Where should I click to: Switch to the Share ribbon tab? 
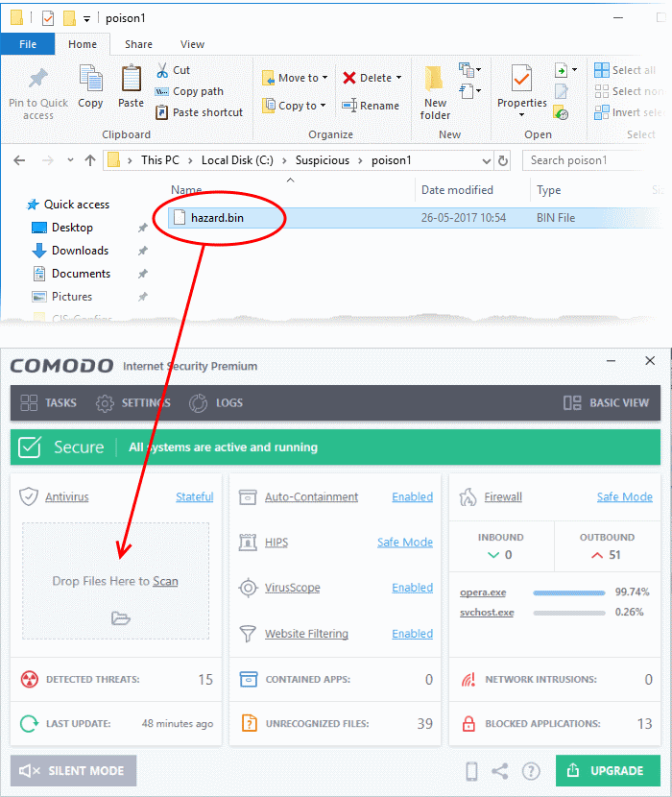coord(138,44)
